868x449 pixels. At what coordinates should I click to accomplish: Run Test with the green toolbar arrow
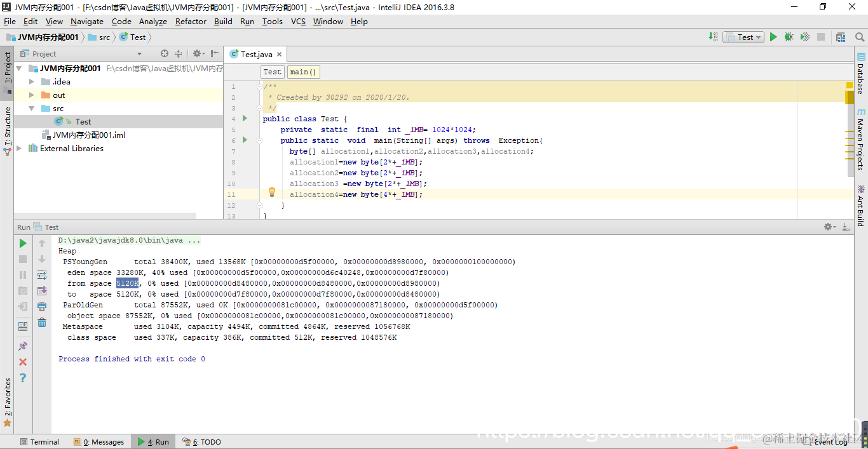pos(773,37)
